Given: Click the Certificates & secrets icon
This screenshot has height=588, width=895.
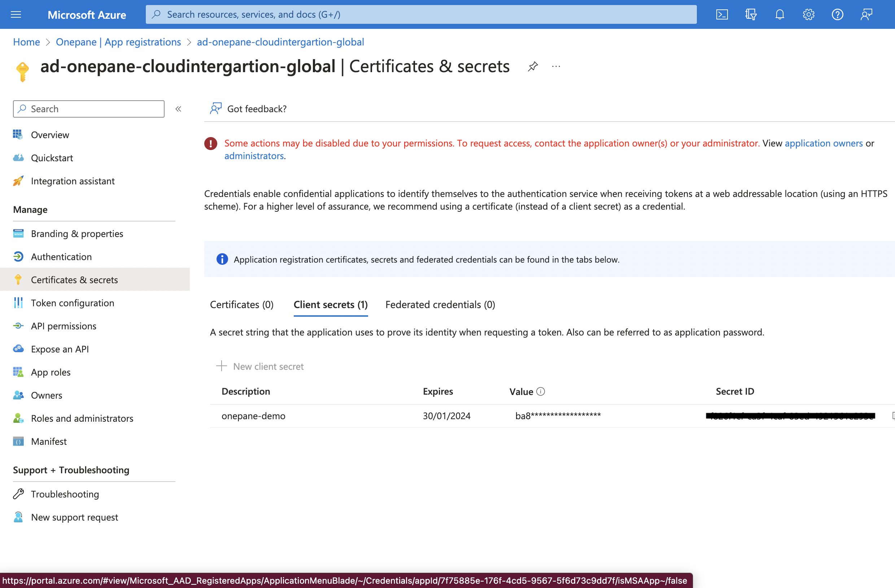Looking at the screenshot, I should click(18, 280).
